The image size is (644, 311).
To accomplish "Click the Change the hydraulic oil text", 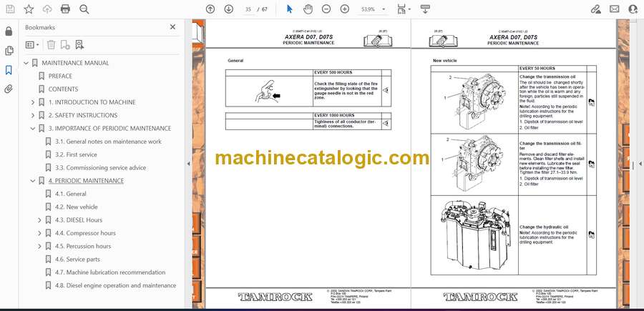I will point(544,227).
